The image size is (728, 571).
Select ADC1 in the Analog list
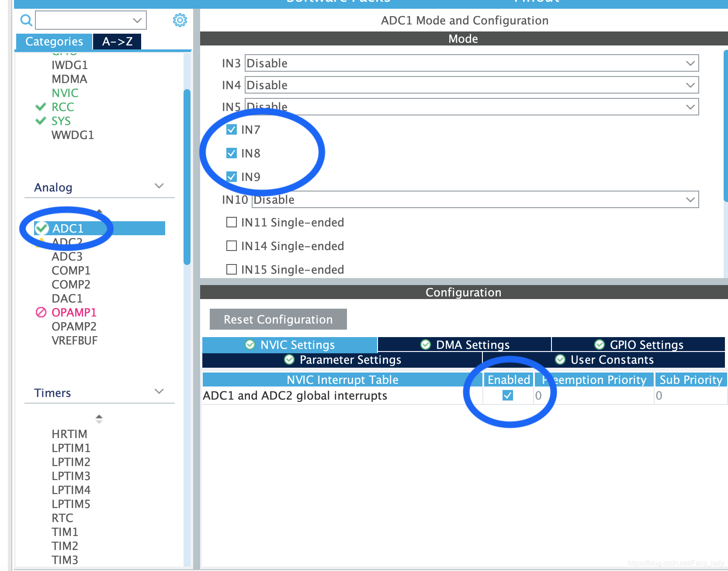coord(100,228)
